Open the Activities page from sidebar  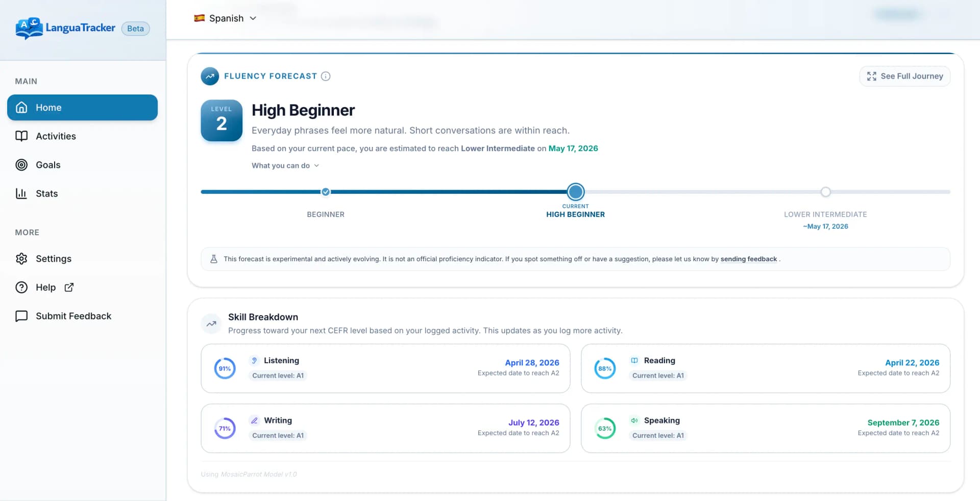click(56, 136)
